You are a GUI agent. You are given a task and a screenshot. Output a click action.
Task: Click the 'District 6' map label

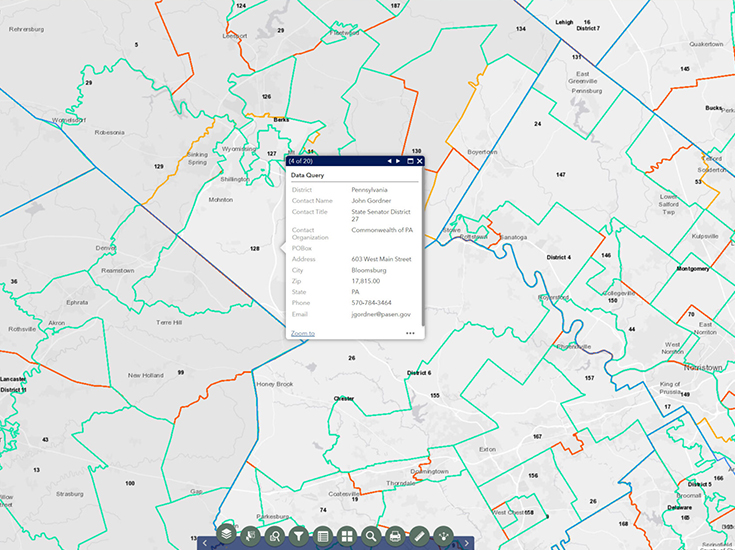[419, 373]
